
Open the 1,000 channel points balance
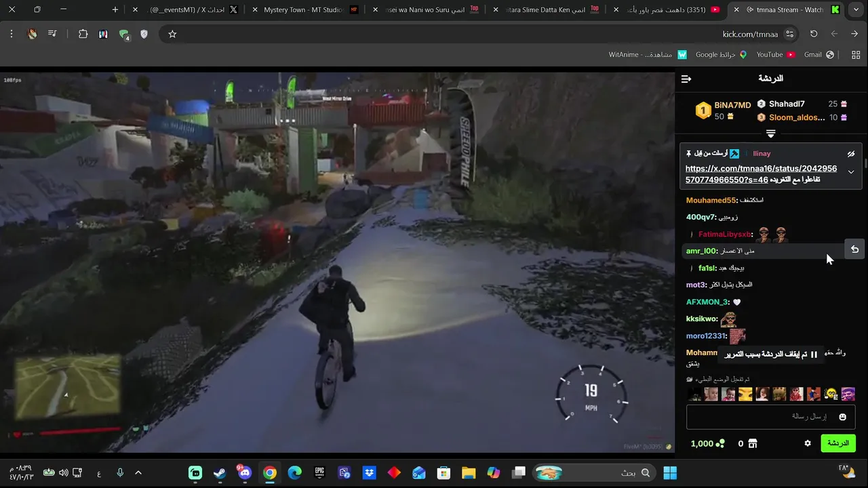(708, 443)
